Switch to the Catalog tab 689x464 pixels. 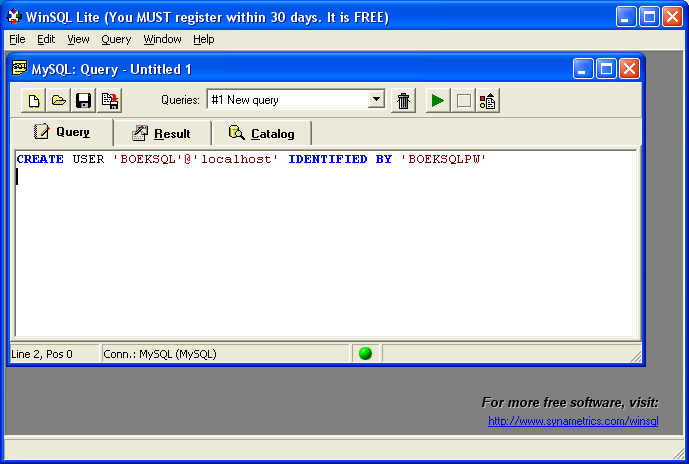point(262,134)
